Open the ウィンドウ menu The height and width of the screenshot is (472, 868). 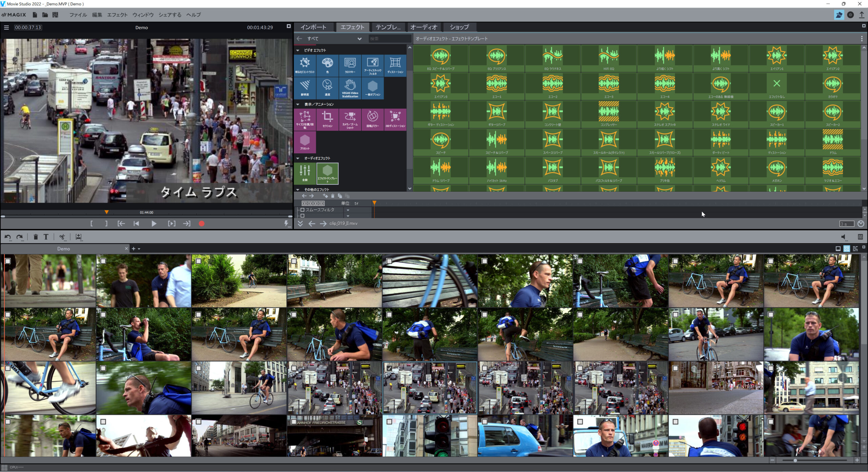(143, 15)
